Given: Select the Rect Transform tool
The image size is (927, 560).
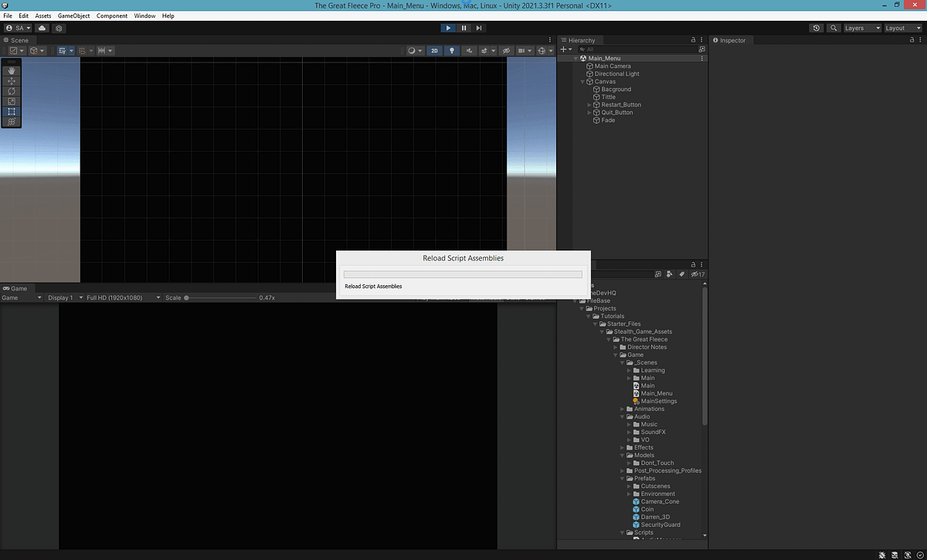Looking at the screenshot, I should pos(11,111).
